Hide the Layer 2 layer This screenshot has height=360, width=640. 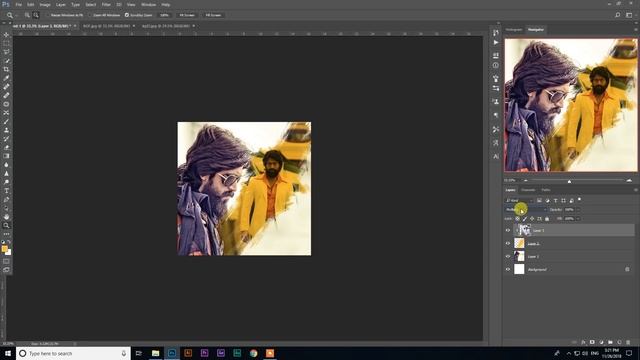click(508, 243)
